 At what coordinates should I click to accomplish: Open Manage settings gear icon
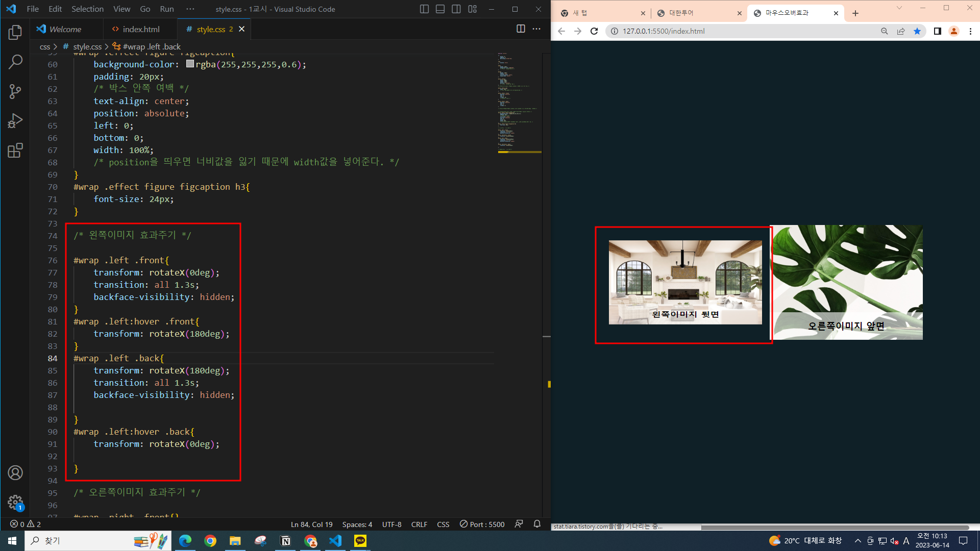(x=15, y=502)
